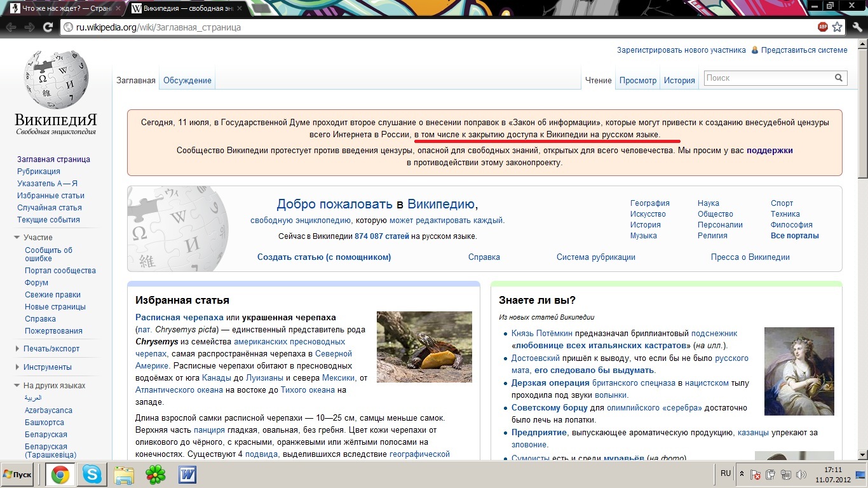Click the RU language indicator in tray
Image resolution: width=868 pixels, height=488 pixels.
(726, 473)
